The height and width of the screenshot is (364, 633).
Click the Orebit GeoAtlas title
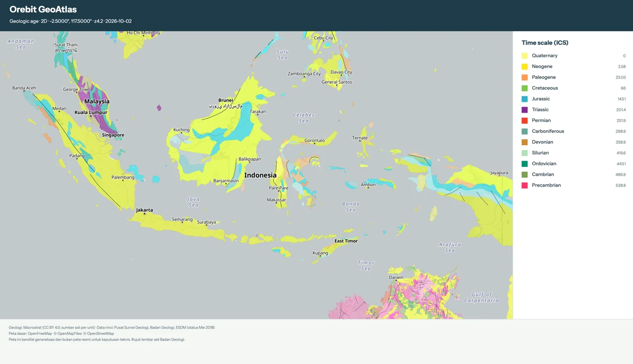(x=43, y=9)
